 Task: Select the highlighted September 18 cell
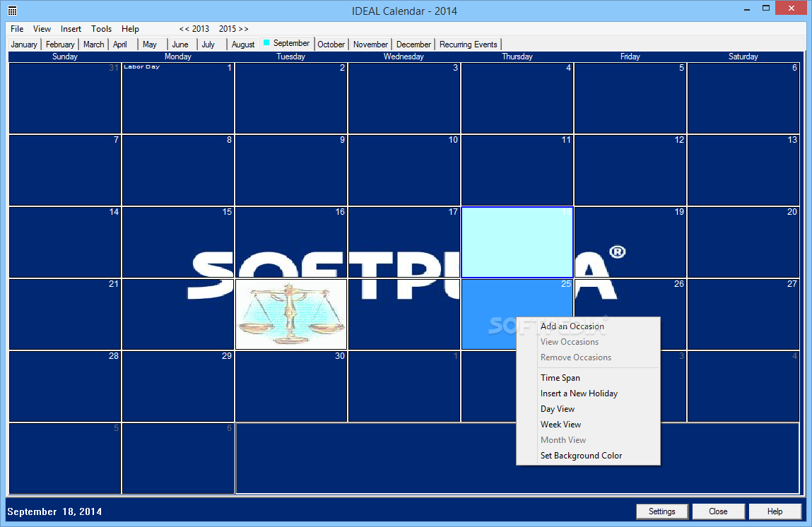click(x=517, y=242)
